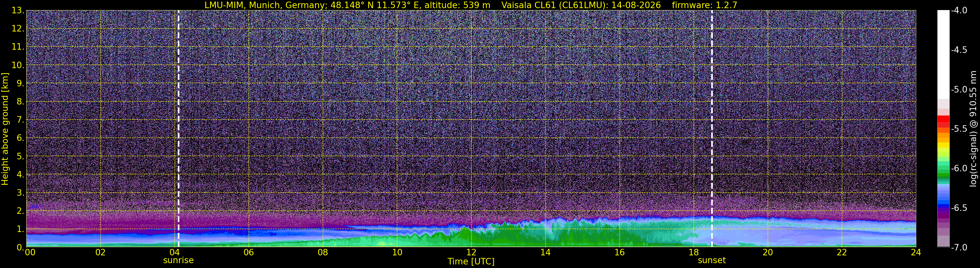This screenshot has height=268, width=980.
Task: Click the colorbar label '-7.0'
Action: click(959, 248)
